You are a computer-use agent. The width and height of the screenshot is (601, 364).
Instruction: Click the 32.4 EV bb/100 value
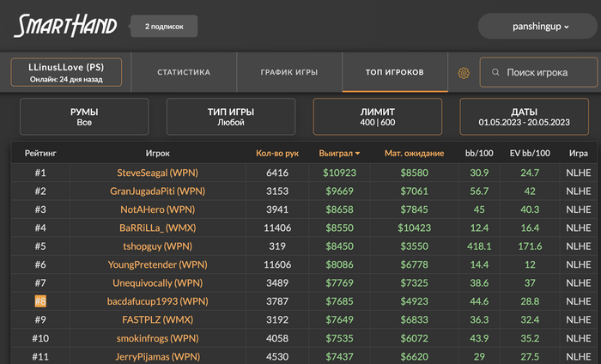click(530, 320)
